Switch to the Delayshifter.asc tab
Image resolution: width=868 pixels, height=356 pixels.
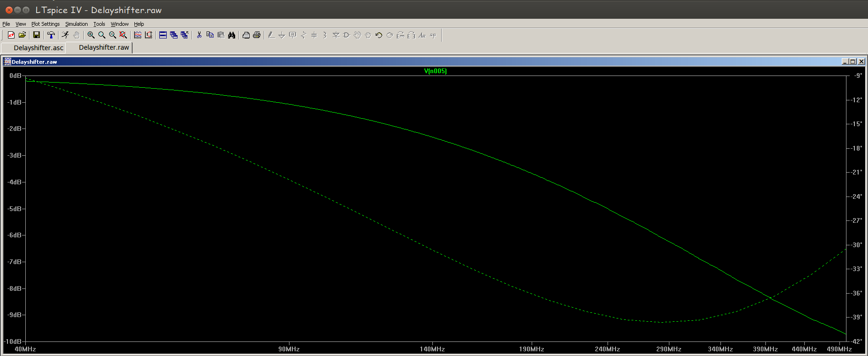point(38,48)
